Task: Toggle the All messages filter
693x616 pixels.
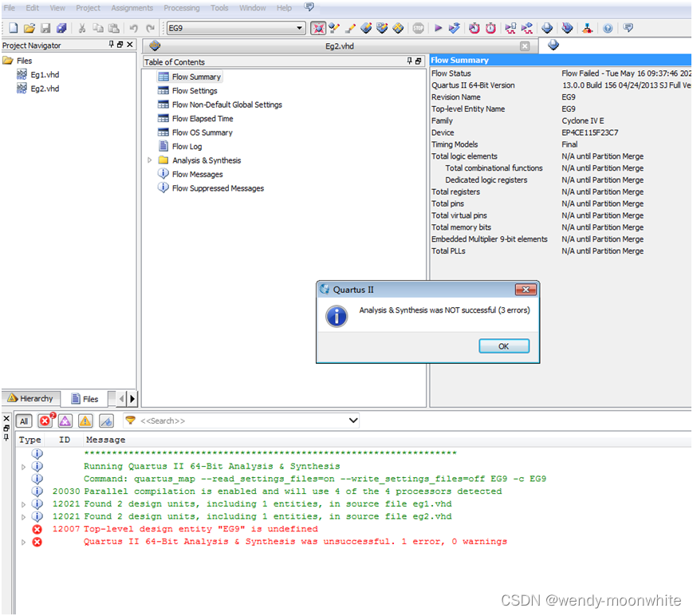Action: (23, 421)
